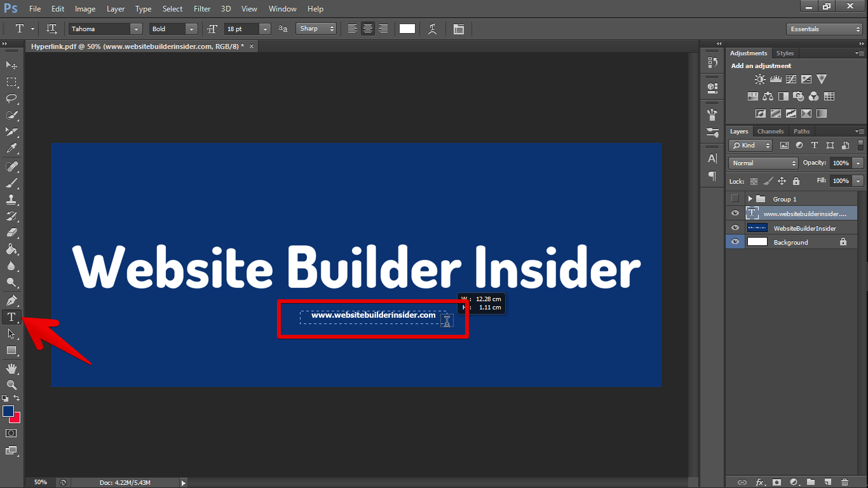The width and height of the screenshot is (868, 488).
Task: Open the Essentials workspace dropdown
Action: 824,29
